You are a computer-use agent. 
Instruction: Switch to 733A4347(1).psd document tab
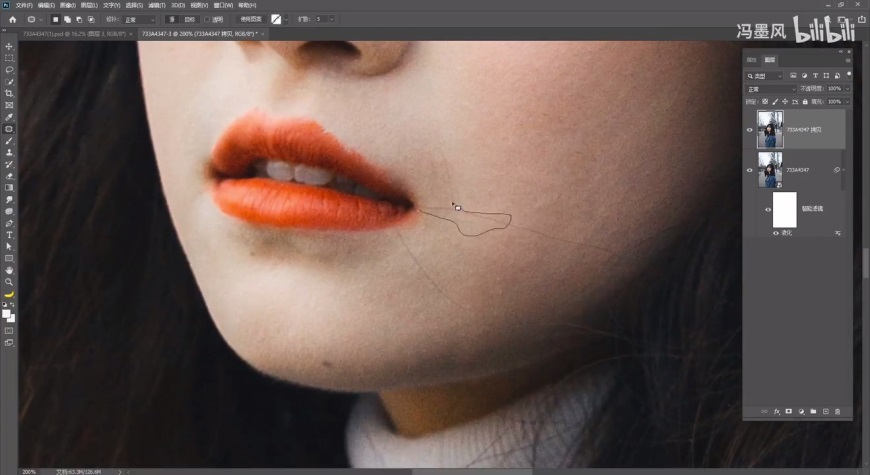(75, 34)
